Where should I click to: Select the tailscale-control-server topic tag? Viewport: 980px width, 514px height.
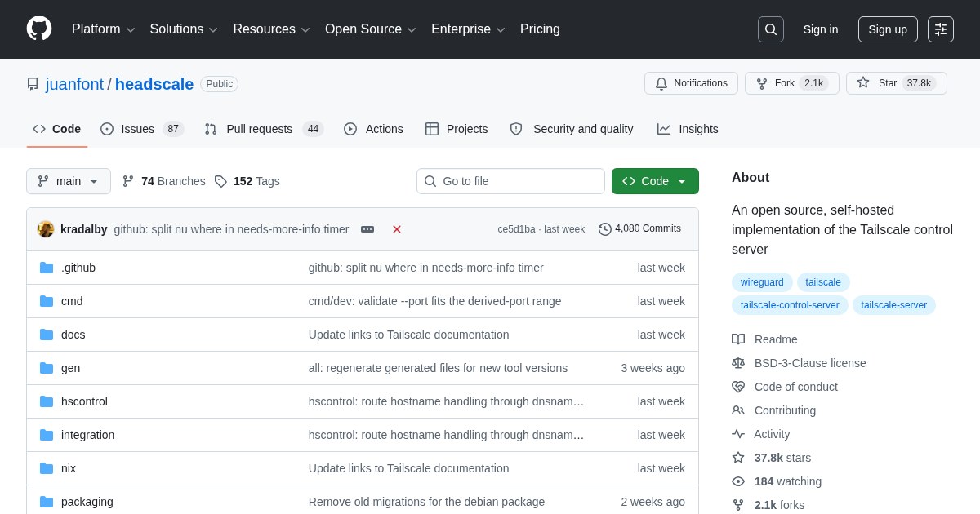(x=790, y=305)
